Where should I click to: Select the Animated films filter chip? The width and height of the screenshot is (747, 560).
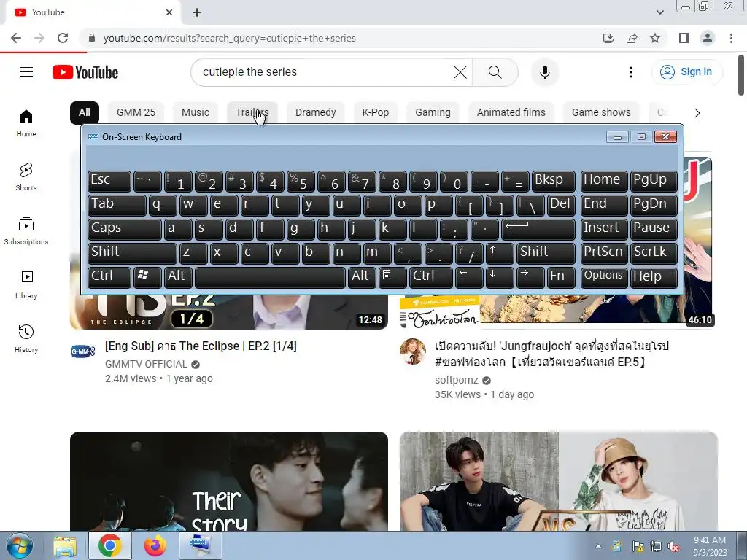click(511, 112)
